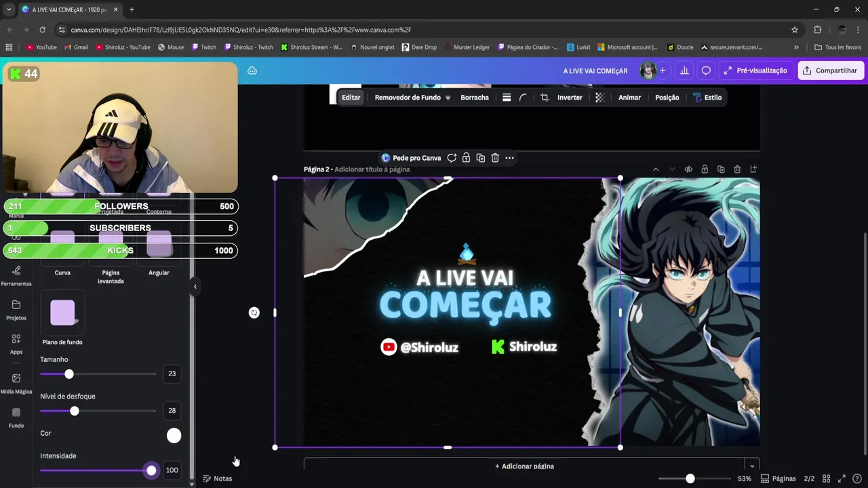This screenshot has width=868, height=488.
Task: Select Borracha in the image toolbar
Action: pos(475,98)
